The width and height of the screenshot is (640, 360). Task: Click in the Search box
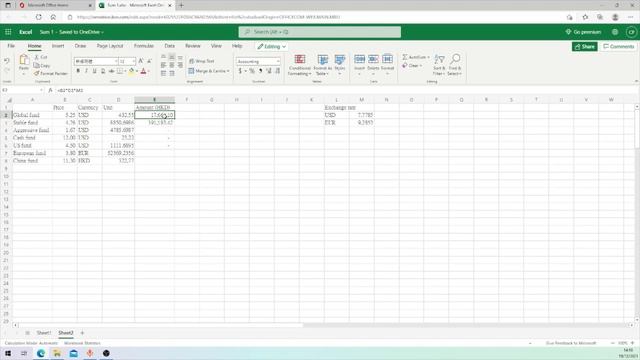(x=320, y=32)
